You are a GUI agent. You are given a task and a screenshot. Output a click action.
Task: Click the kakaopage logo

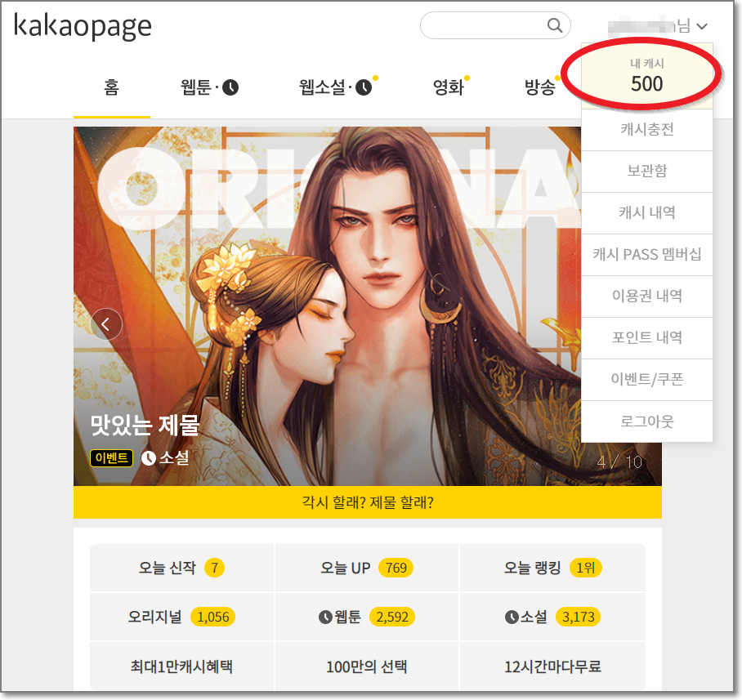[x=83, y=26]
